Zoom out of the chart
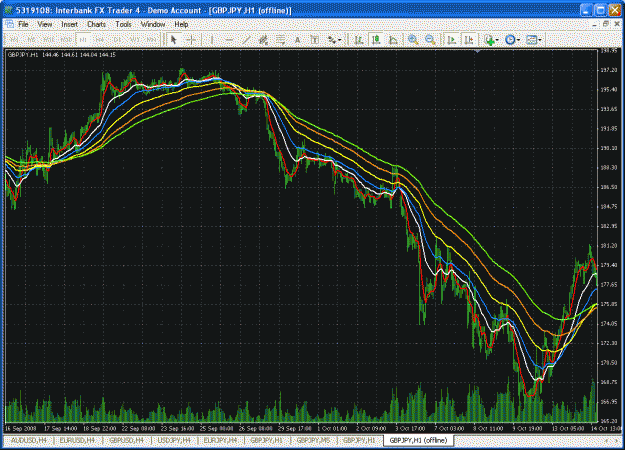Viewport: 625px width, 450px height. 430,40
